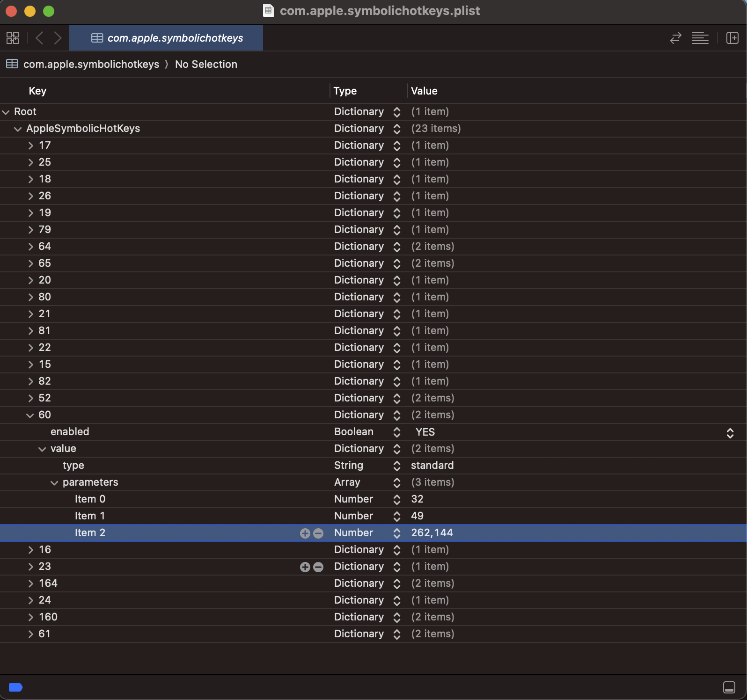Open the editor options lines icon
The image size is (747, 700).
(x=700, y=38)
